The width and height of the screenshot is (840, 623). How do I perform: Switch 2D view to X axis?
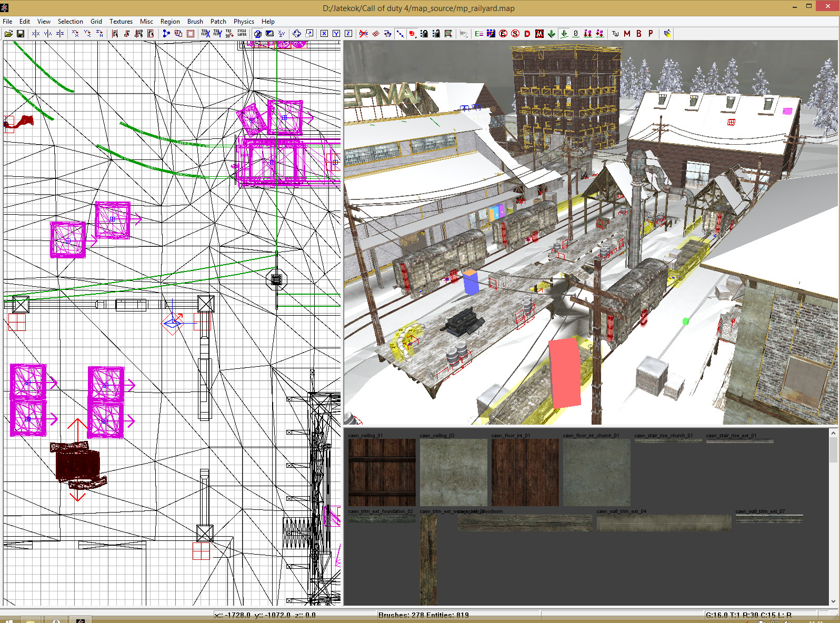324,34
